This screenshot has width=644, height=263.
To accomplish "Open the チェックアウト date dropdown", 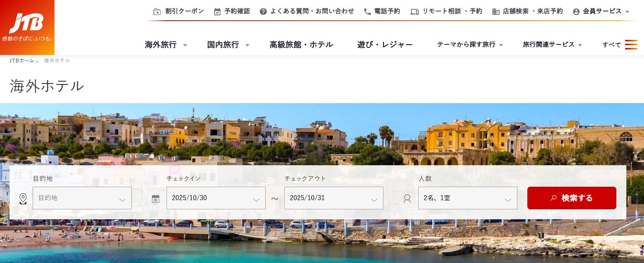I will point(334,198).
